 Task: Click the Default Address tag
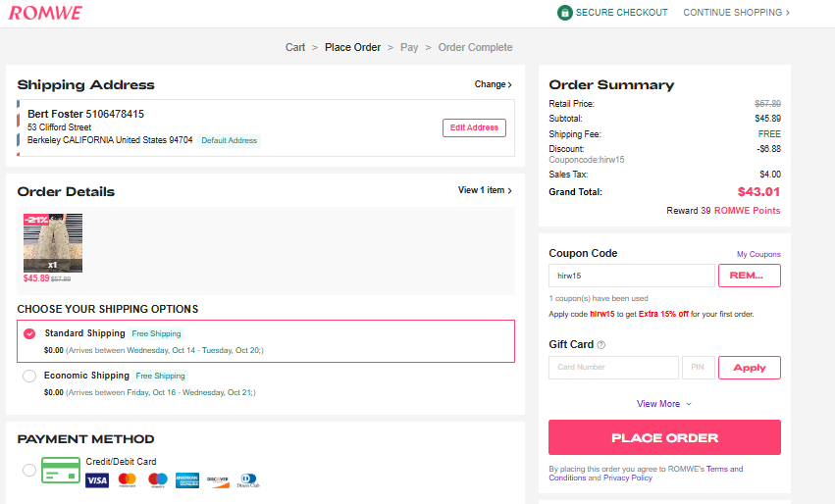click(229, 140)
